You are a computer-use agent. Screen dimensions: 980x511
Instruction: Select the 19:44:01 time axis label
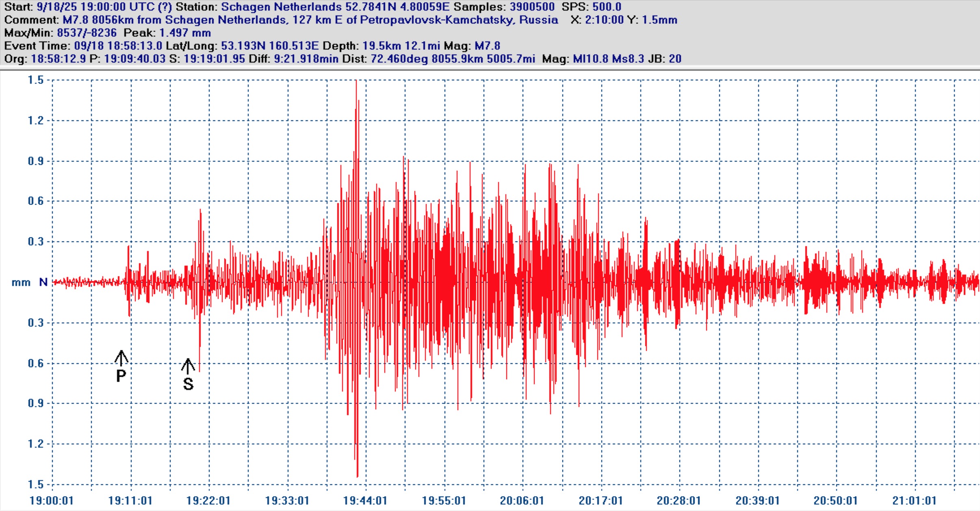click(x=365, y=500)
